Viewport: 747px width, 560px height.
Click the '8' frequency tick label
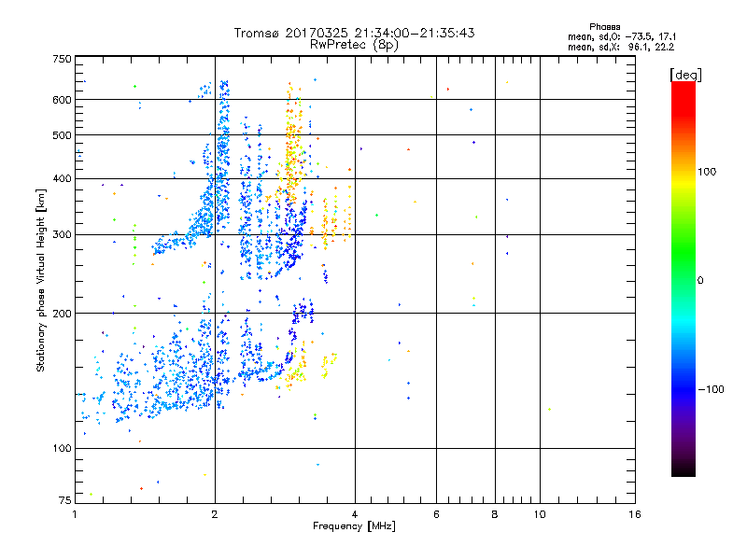[x=495, y=514]
